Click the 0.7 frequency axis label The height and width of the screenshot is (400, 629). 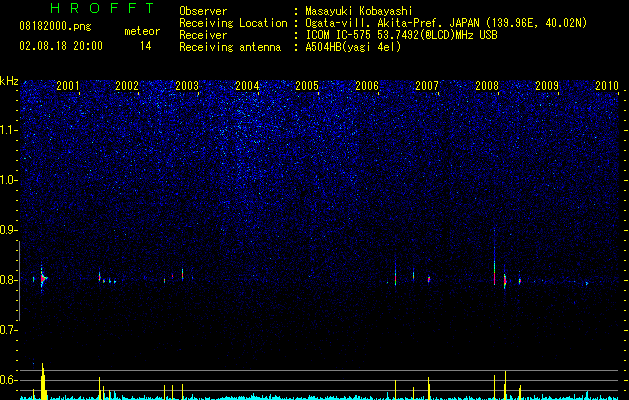[x=7, y=330]
